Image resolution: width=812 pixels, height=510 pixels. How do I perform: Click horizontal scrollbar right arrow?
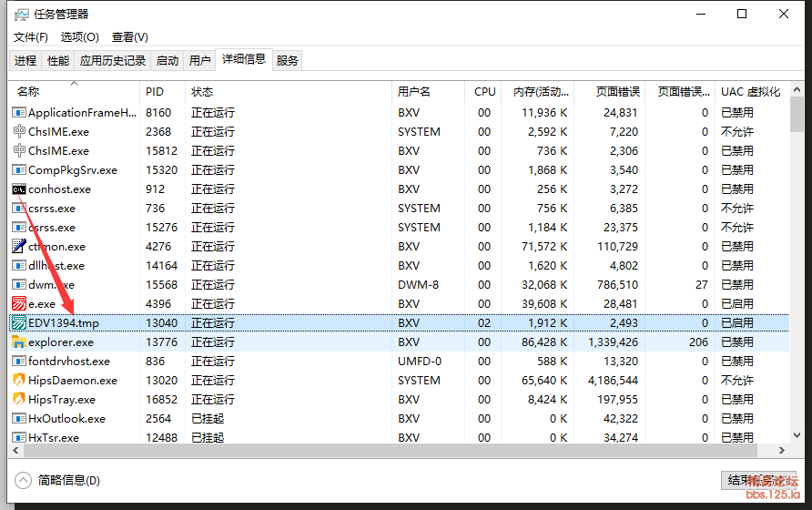[782, 451]
